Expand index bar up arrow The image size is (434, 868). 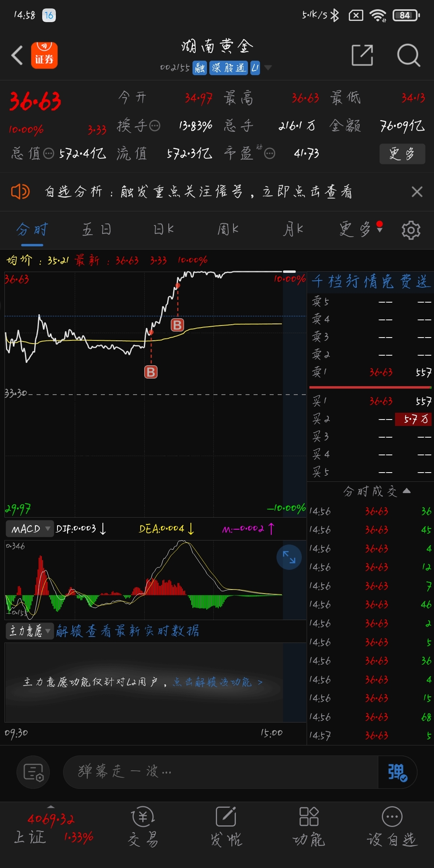[51, 806]
